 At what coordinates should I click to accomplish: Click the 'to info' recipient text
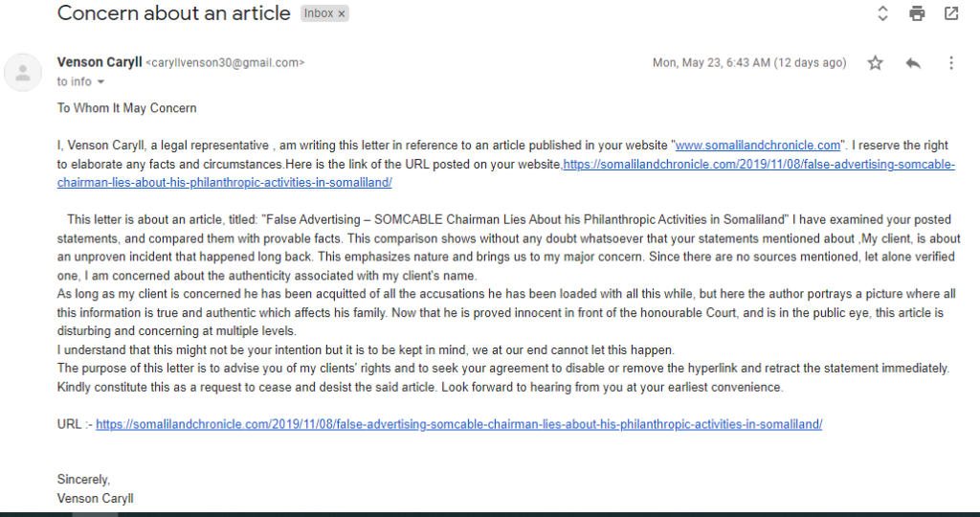75,82
